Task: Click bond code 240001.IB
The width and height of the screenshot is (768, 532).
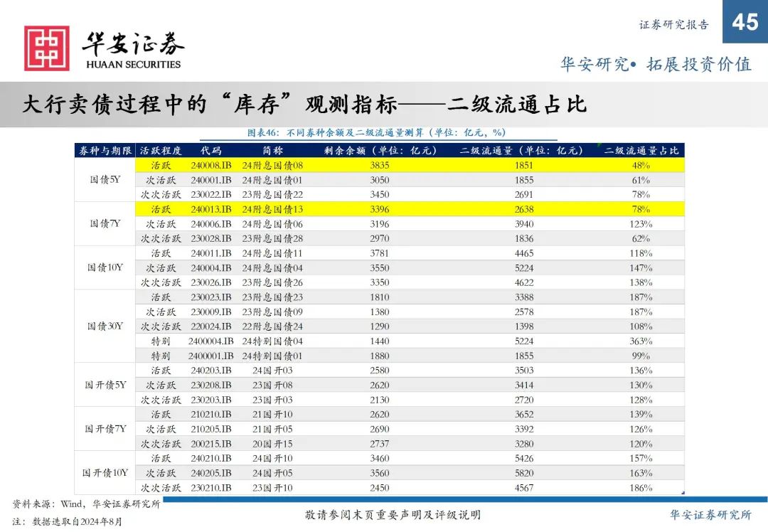Action: tap(211, 180)
